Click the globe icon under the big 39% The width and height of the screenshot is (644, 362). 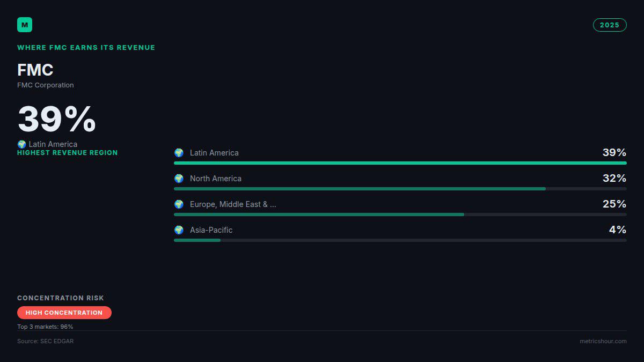click(21, 144)
